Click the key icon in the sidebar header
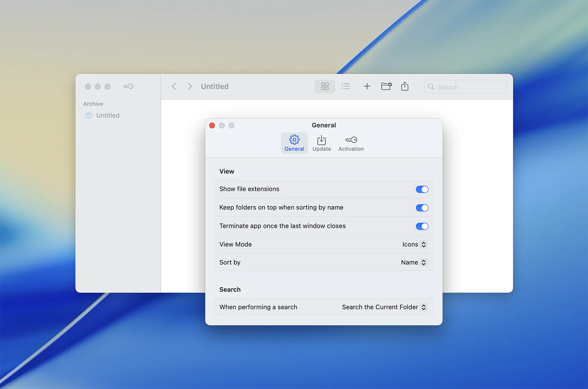The image size is (588, 389). coord(128,86)
